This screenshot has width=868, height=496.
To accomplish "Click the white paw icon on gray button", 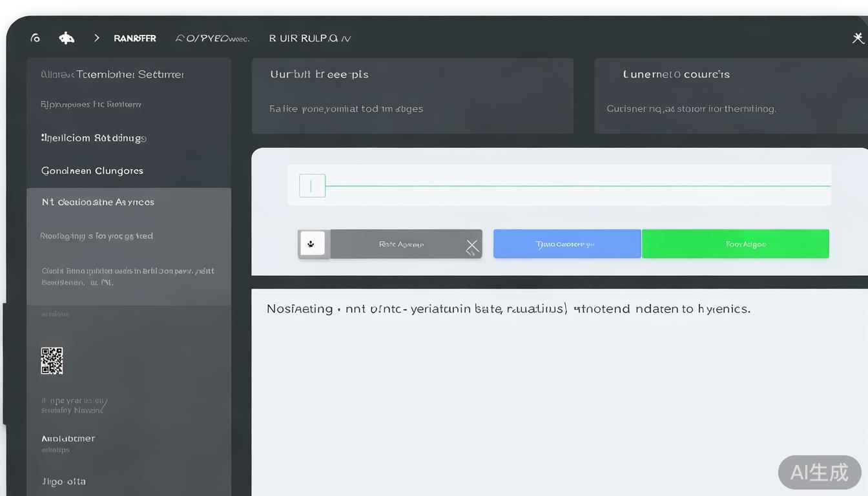I will click(x=313, y=244).
